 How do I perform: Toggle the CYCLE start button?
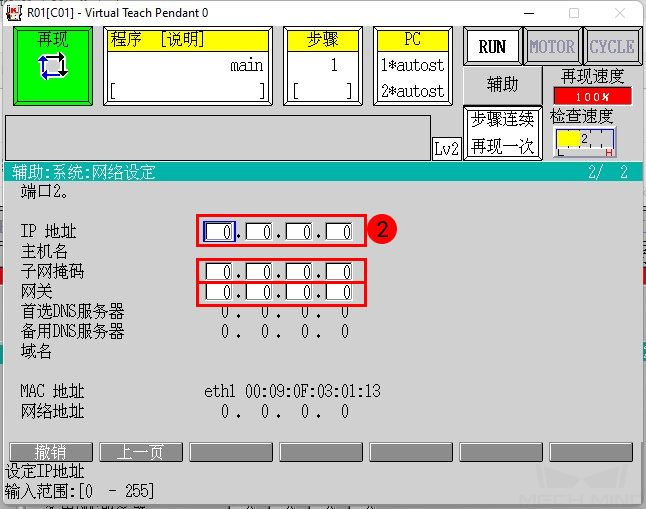click(612, 47)
